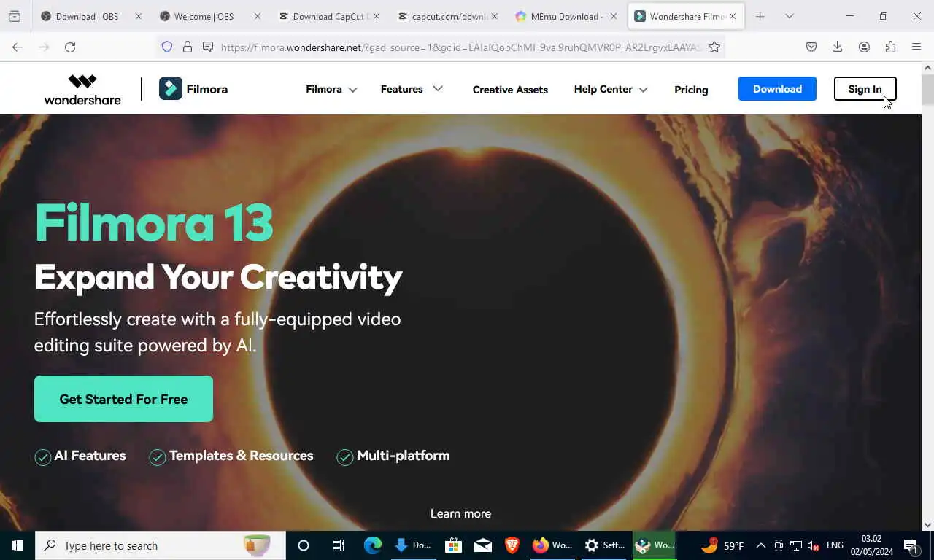Open the notification center
The height and width of the screenshot is (560, 934).
[x=911, y=545]
